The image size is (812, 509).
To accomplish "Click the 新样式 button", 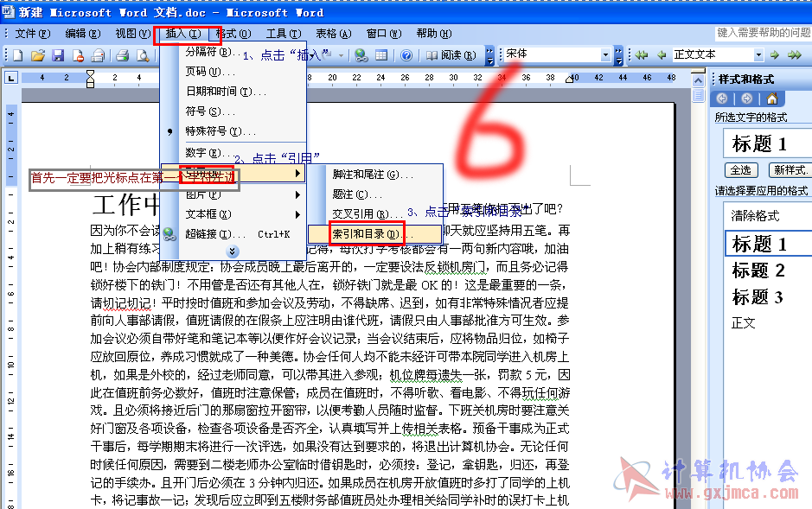I will click(x=790, y=169).
